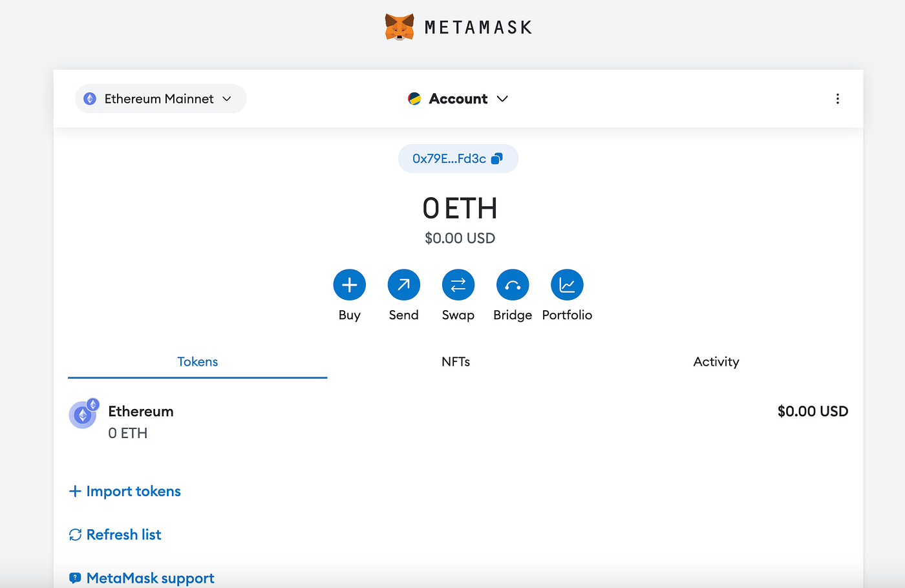Click the METAMASK wordmark text
Screen dimensions: 905x588
(478, 27)
